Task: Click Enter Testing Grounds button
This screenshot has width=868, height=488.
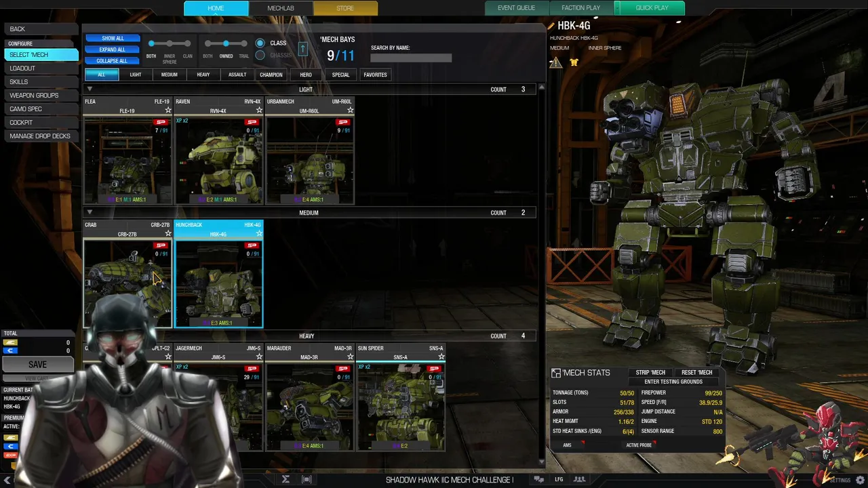Action: pyautogui.click(x=673, y=382)
